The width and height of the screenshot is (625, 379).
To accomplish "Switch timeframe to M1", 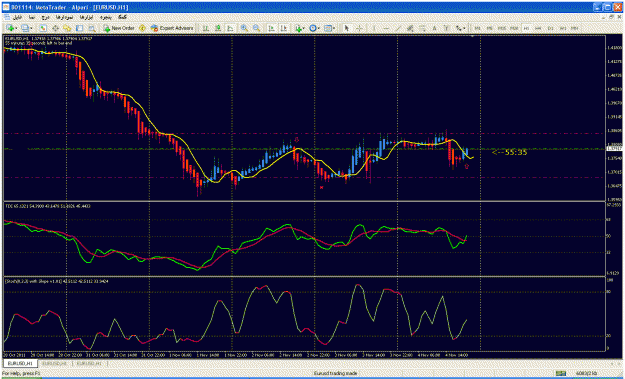I will coord(478,28).
